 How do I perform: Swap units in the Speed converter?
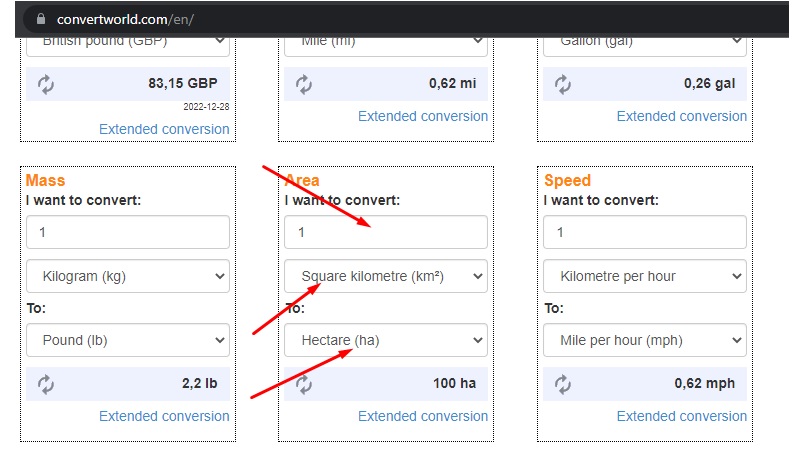pos(563,384)
